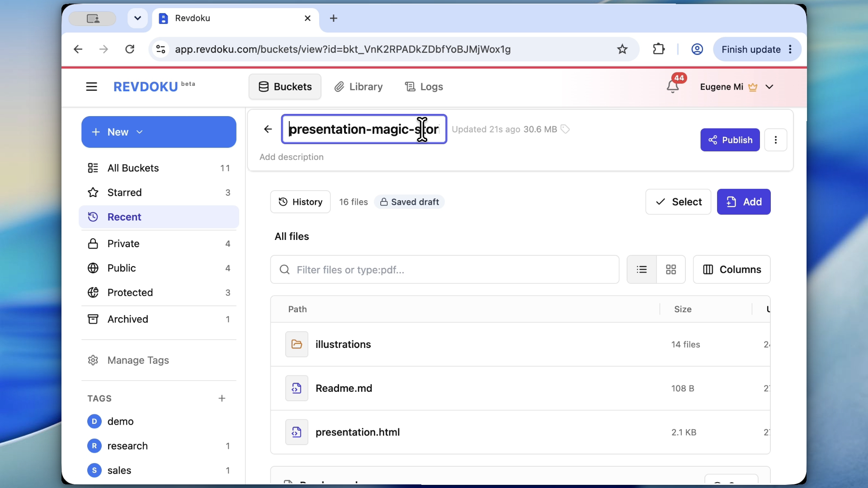This screenshot has width=868, height=488.
Task: Select Recent in sidebar
Action: [159, 217]
